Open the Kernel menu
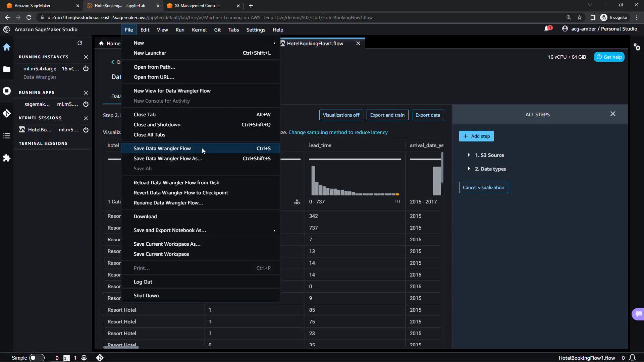The height and width of the screenshot is (362, 644). (x=199, y=30)
